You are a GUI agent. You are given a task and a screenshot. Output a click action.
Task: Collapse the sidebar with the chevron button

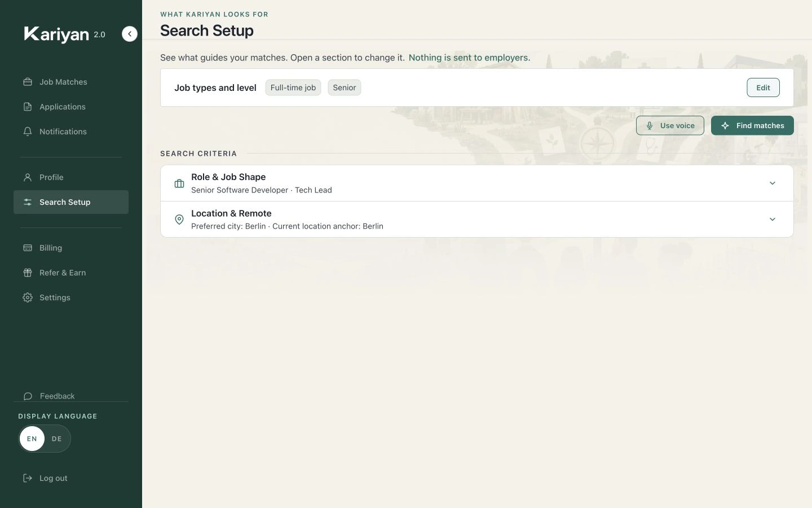(130, 34)
